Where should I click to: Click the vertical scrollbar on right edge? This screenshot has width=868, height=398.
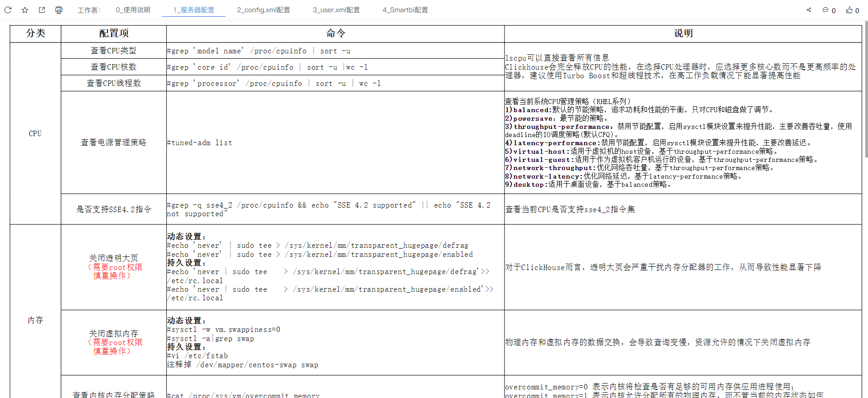(x=866, y=90)
